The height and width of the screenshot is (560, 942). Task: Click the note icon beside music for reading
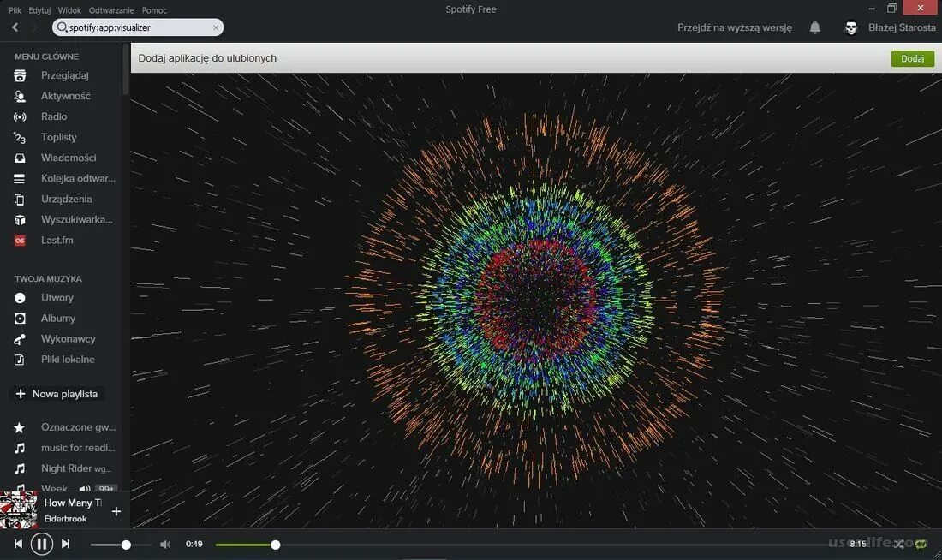[20, 448]
